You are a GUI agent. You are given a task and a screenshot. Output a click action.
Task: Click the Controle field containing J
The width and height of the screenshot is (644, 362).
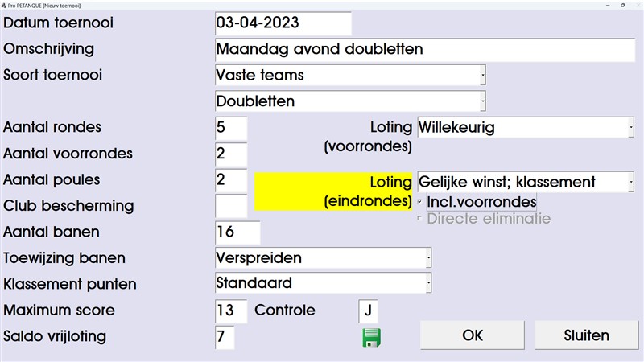pos(368,311)
